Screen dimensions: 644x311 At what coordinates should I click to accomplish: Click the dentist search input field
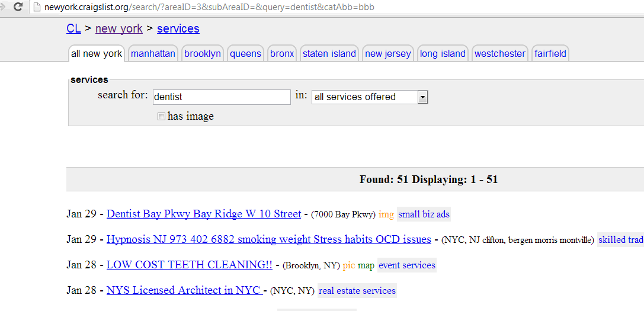click(222, 97)
